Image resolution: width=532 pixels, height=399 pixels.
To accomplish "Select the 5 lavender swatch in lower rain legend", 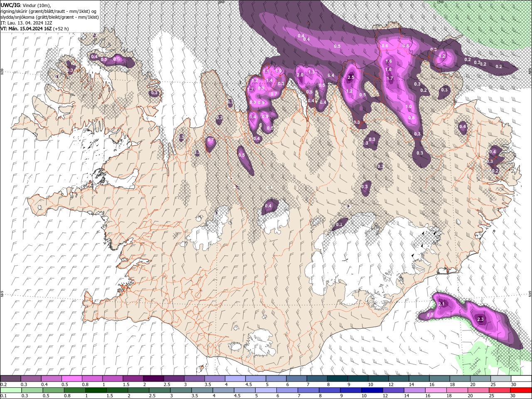I will (x=266, y=390).
